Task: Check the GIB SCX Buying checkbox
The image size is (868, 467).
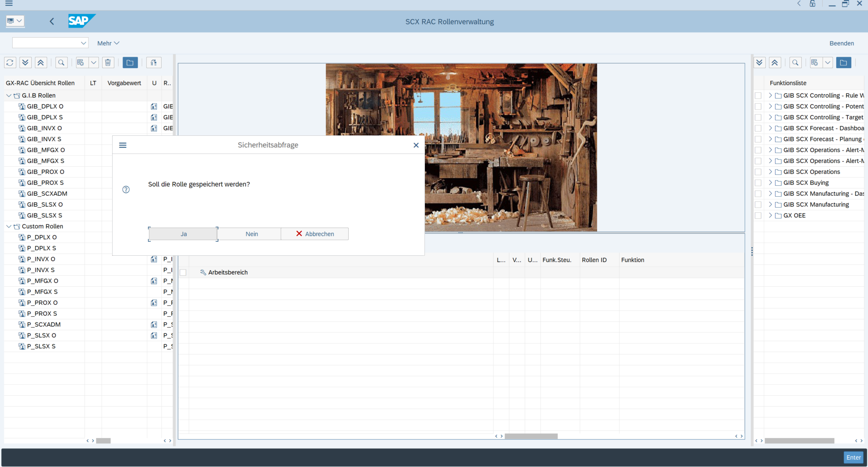Action: 758,183
